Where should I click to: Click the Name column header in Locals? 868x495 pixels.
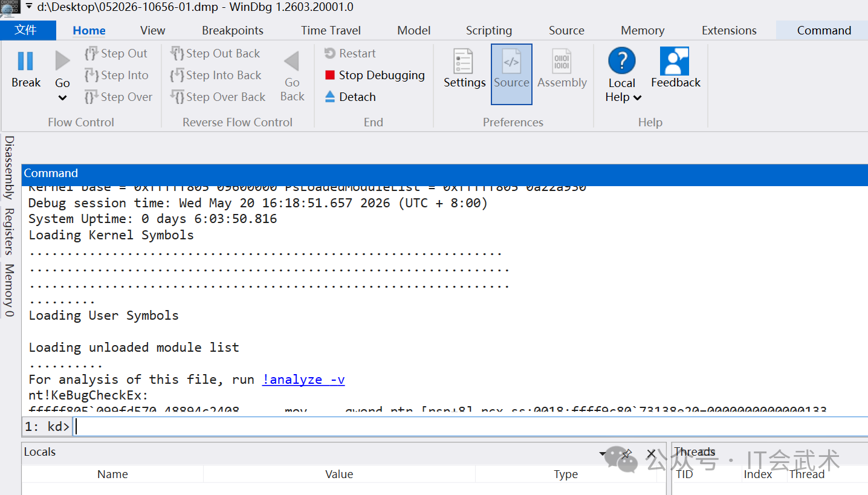pyautogui.click(x=112, y=474)
